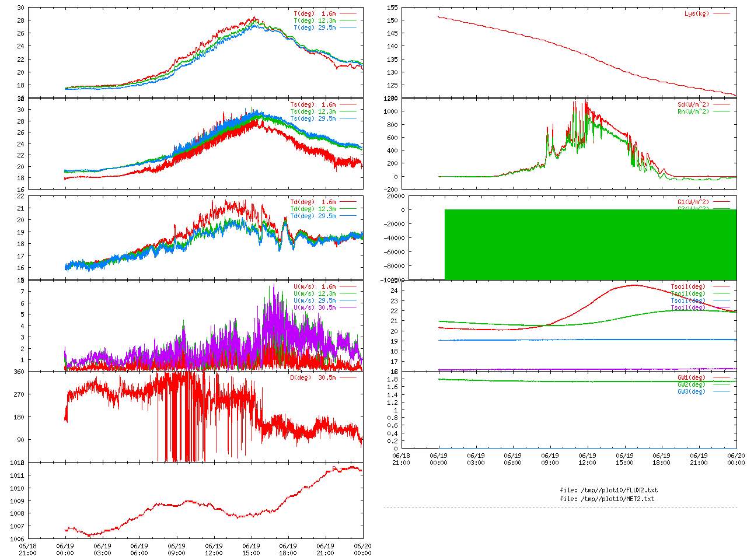Click the '06/19 15:00' label under the GW plot

(x=624, y=459)
